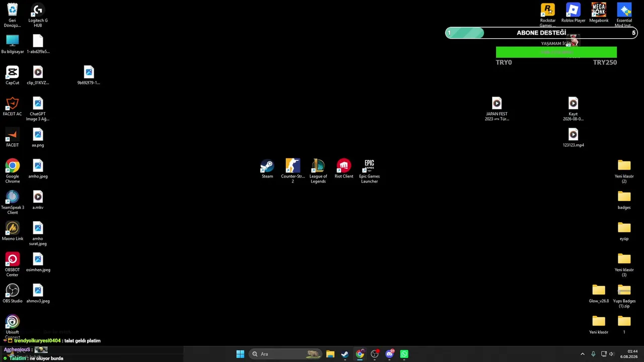
Task: Open Google Chrome from the taskbar
Action: click(360, 354)
